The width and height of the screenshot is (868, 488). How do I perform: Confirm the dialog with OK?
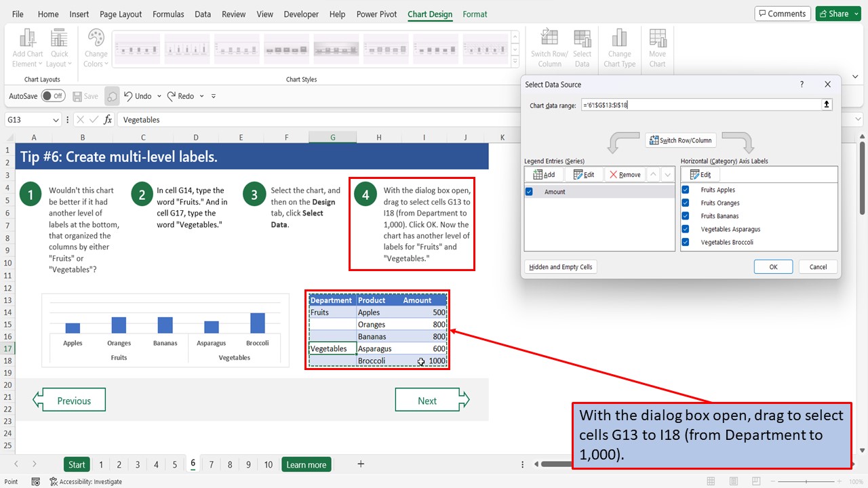click(773, 266)
